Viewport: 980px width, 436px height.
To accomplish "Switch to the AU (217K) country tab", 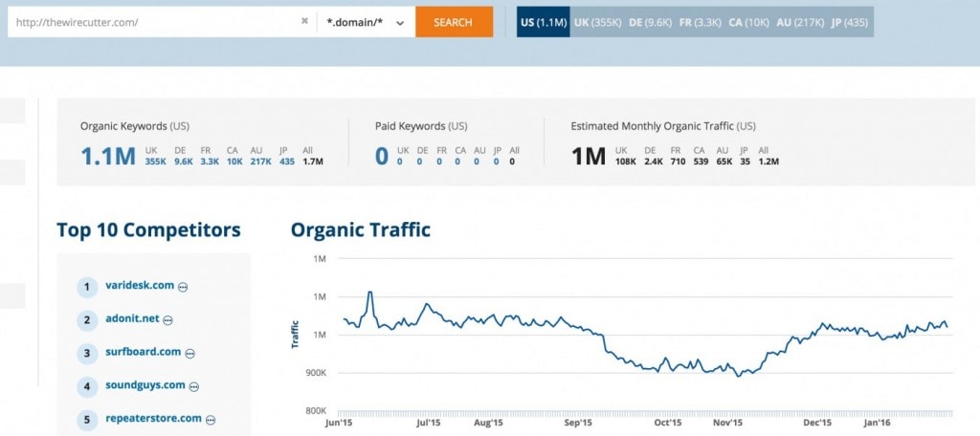I will click(801, 22).
